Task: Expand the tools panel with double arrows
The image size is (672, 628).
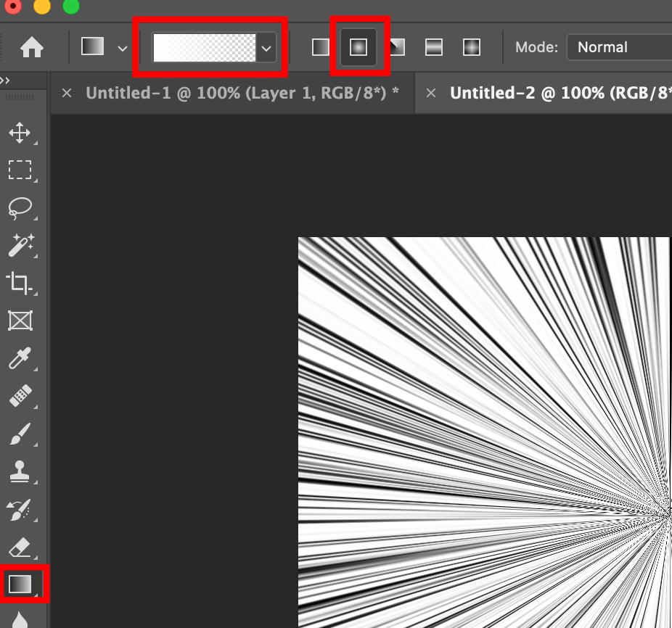Action: point(5,80)
